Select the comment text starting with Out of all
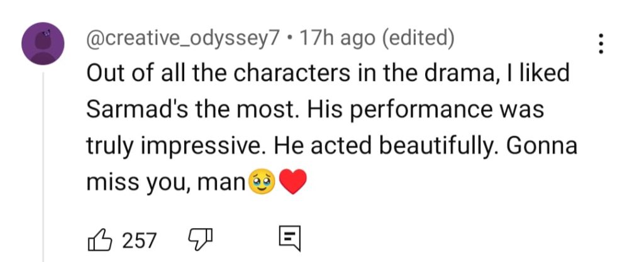The image size is (644, 262). (332, 128)
